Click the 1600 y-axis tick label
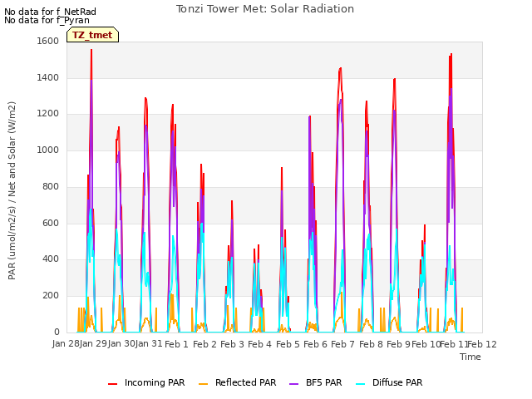The image size is (532, 399). [x=48, y=41]
